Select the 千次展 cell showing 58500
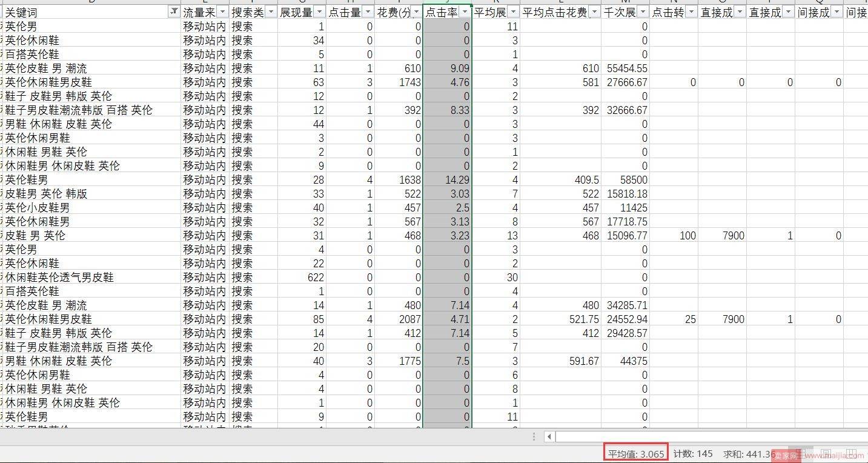Viewport: 868px width, 463px height. 625,179
